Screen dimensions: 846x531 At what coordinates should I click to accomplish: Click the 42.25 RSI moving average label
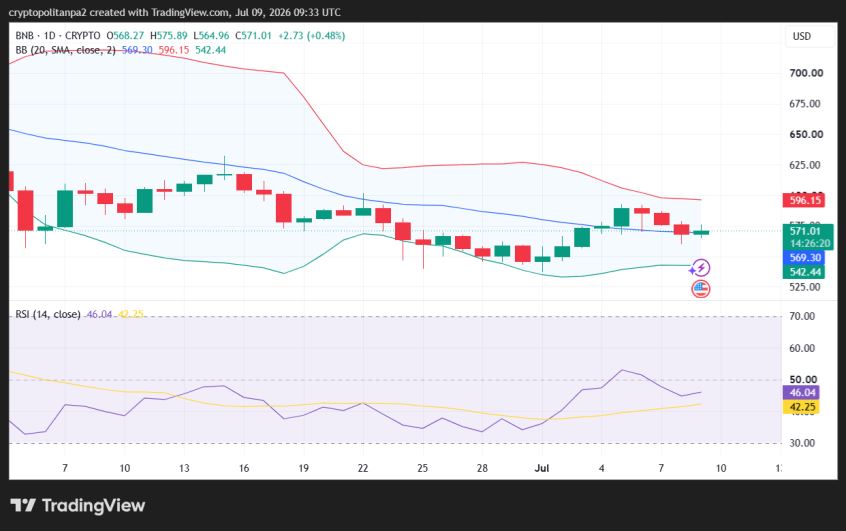pos(801,407)
